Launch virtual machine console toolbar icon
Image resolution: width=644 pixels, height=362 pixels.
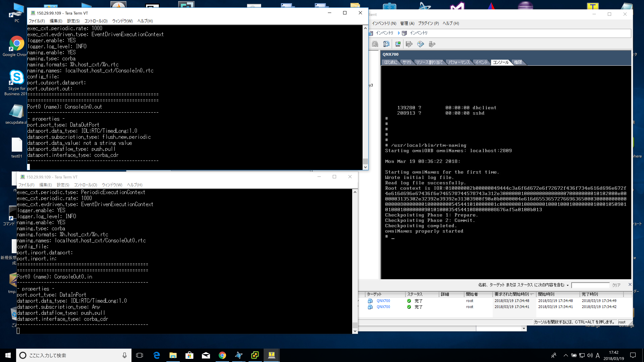(x=398, y=44)
